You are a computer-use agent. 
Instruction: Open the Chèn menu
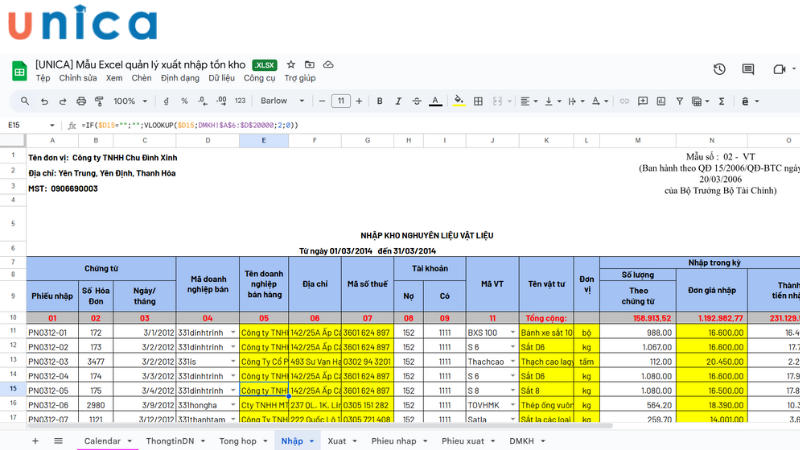(141, 78)
